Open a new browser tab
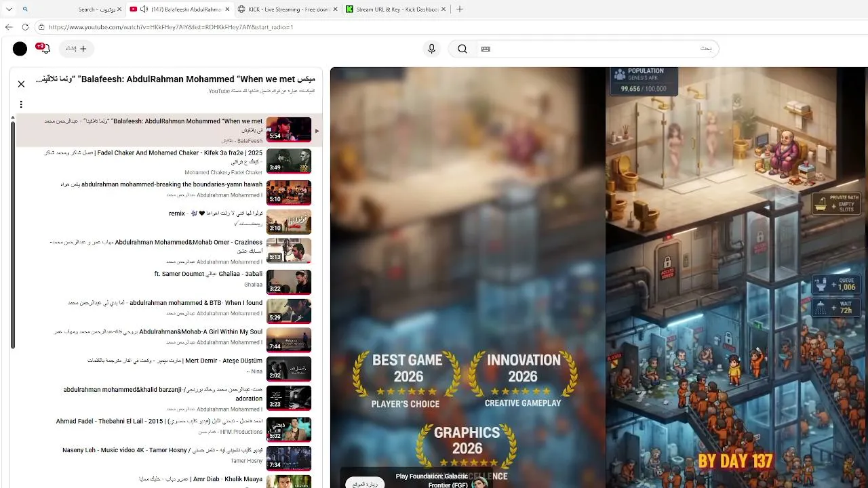868x488 pixels. [x=459, y=9]
